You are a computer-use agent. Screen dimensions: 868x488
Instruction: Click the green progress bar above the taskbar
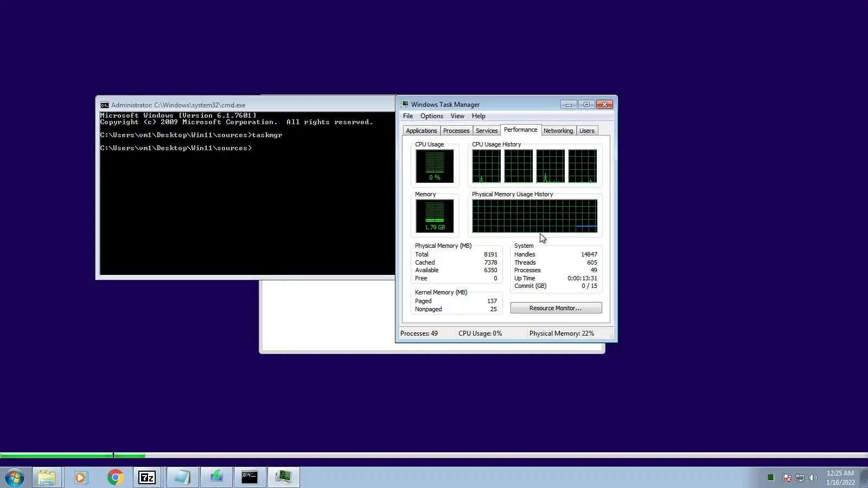pos(73,455)
